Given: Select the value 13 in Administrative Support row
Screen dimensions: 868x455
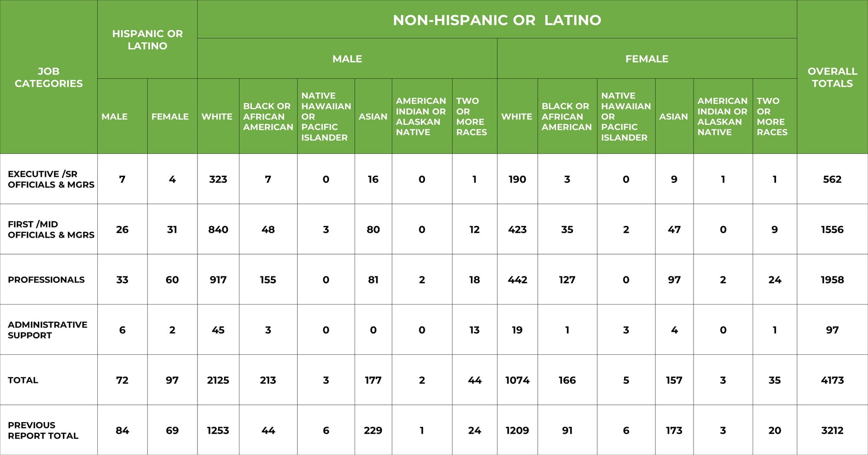Looking at the screenshot, I should coord(474,330).
